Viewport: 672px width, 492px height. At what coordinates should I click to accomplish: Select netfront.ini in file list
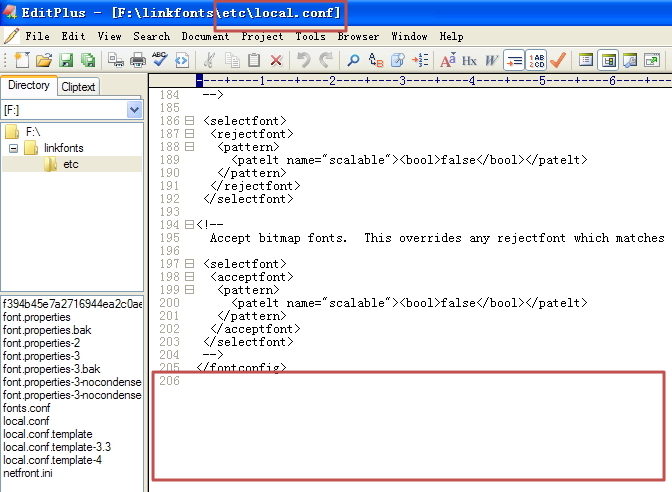(28, 473)
